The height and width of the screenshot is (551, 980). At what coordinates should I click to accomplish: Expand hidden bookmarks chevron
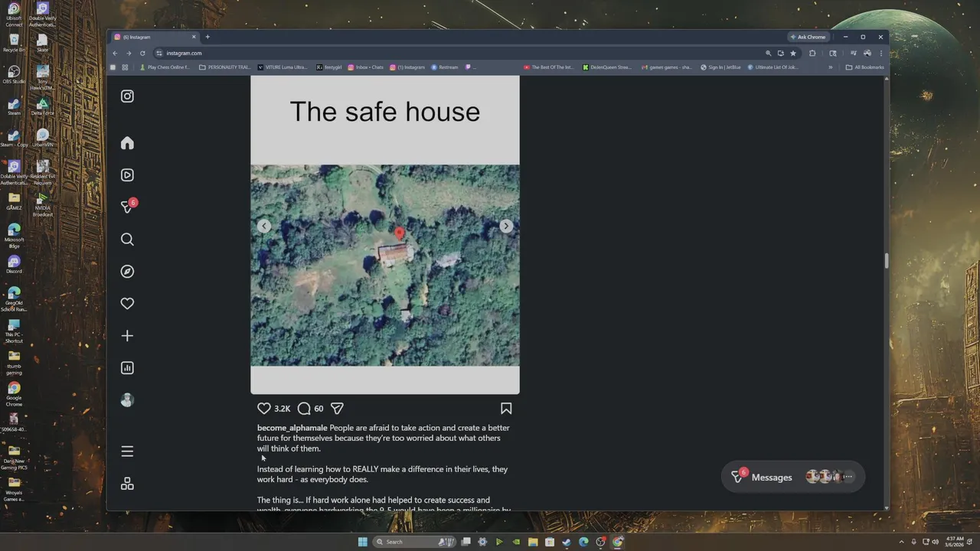[831, 67]
